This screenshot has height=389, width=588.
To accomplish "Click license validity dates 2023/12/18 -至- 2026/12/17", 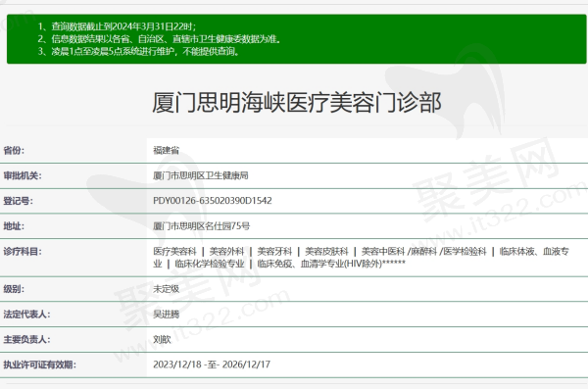I will click(x=212, y=365).
